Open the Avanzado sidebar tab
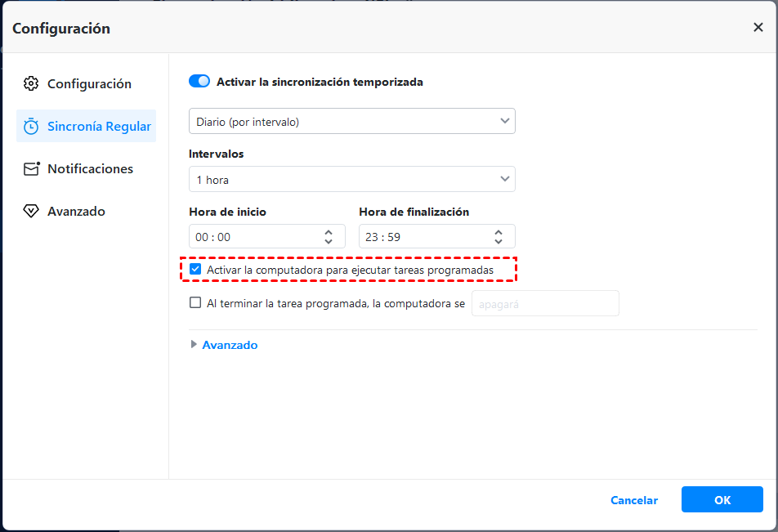Image resolution: width=778 pixels, height=532 pixels. pyautogui.click(x=76, y=212)
